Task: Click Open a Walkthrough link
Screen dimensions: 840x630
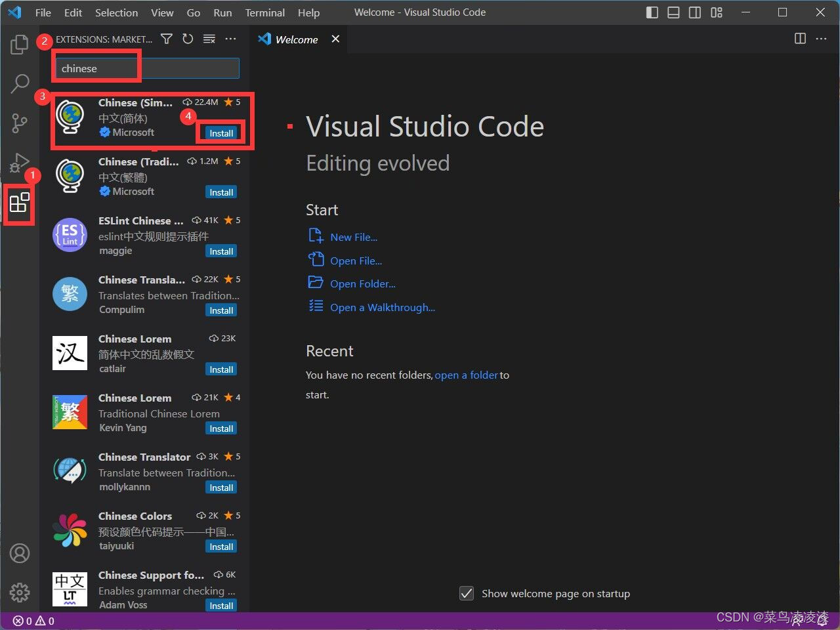Action: [x=383, y=308]
